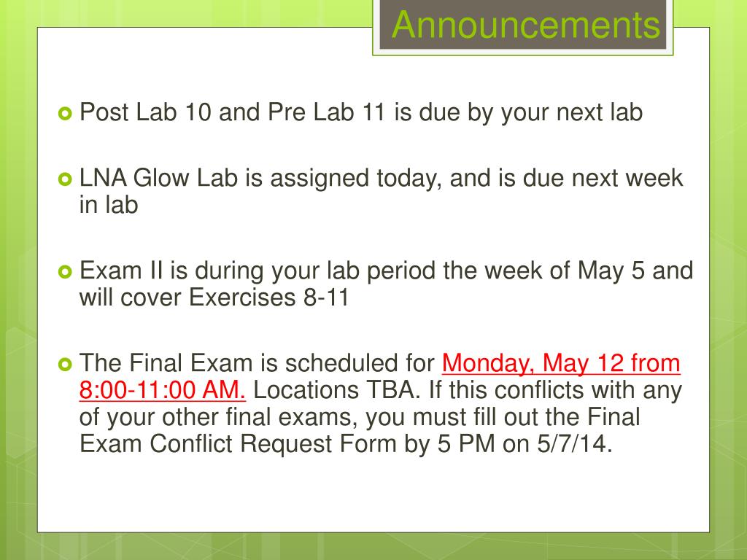This screenshot has height=560, width=747.
Task: Click the Announcements title box
Action: [522, 25]
